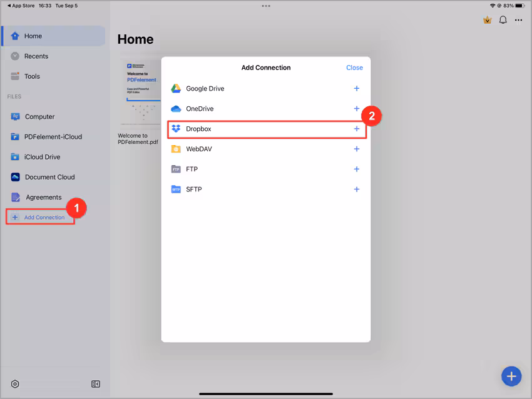Add FTP with plus button
Screen dimensions: 532x399
tap(357, 169)
